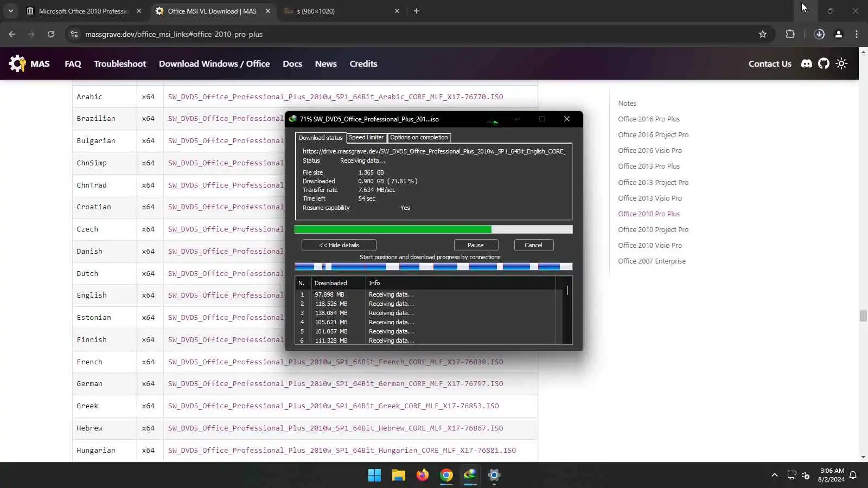Screen dimensions: 868x488
Task: Open the browser Extensions puzzle icon
Action: point(790,34)
